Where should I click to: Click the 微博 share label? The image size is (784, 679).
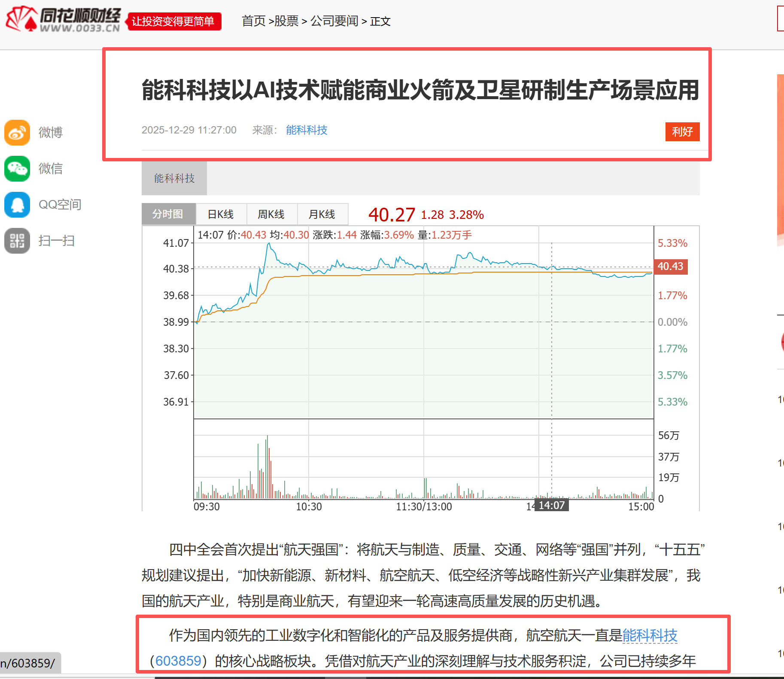click(x=51, y=133)
